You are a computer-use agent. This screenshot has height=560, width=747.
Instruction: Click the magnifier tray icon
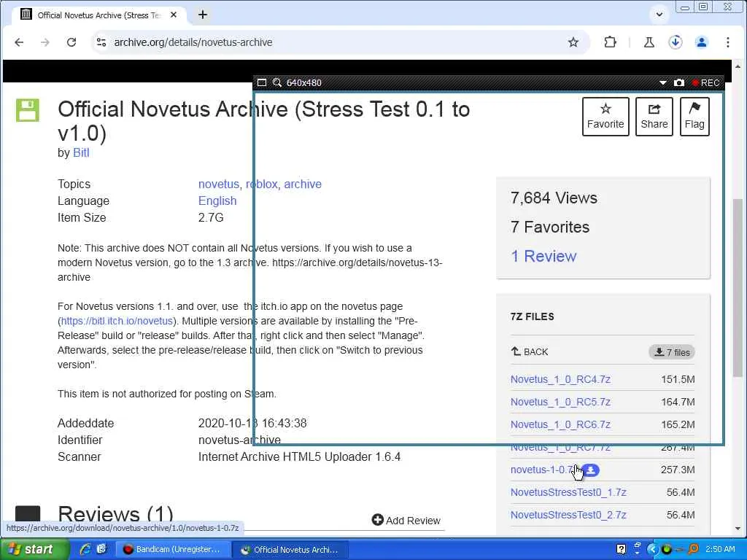[x=693, y=550]
